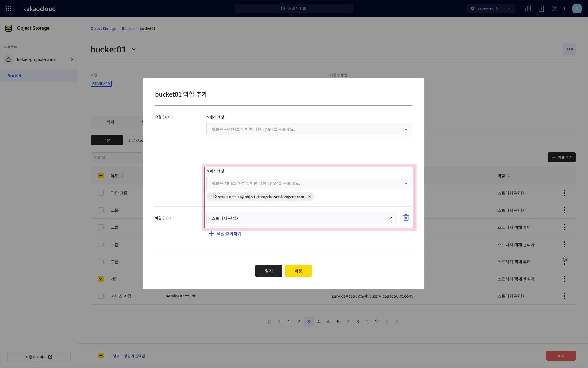Sort by the 유형 column sort icon

coord(123,176)
